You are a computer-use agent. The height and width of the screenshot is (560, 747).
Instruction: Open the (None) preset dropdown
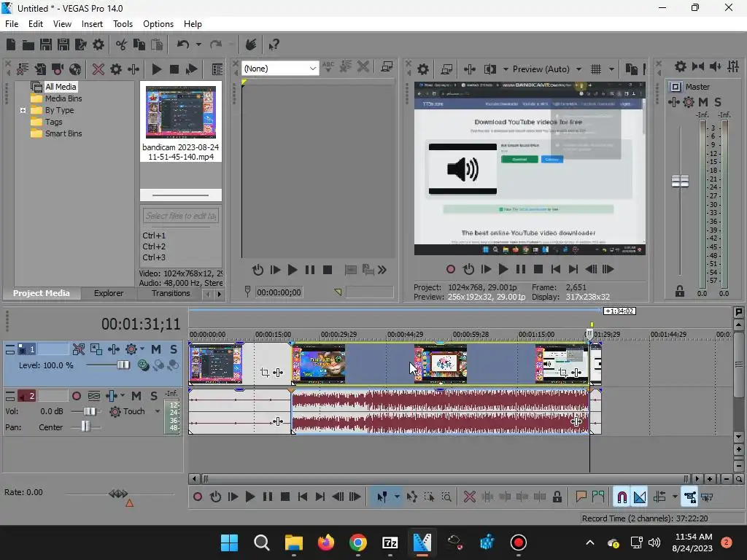click(279, 69)
